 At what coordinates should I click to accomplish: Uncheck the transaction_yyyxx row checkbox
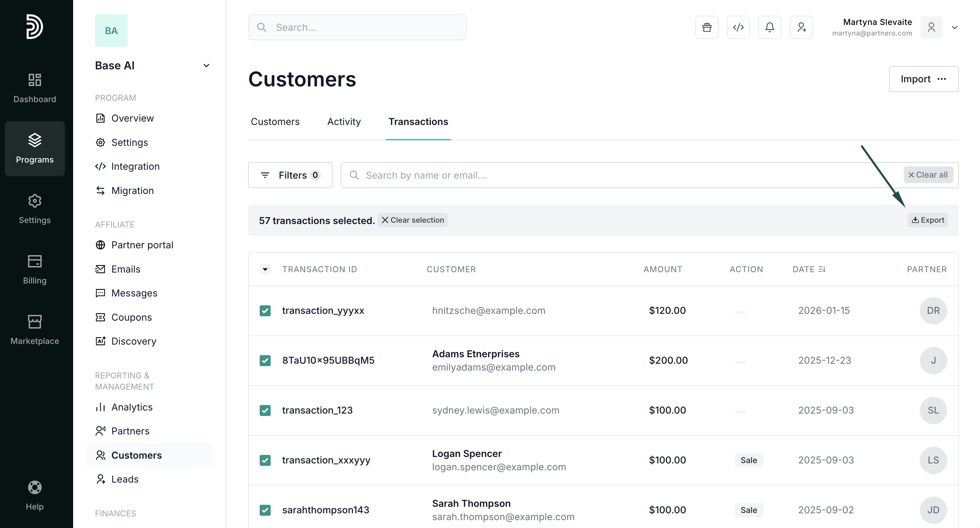(265, 310)
